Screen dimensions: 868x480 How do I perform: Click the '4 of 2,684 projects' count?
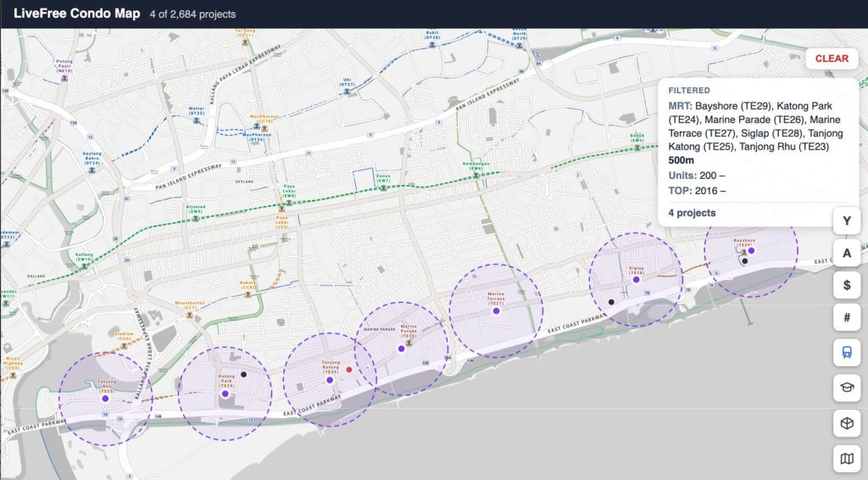[x=192, y=14]
